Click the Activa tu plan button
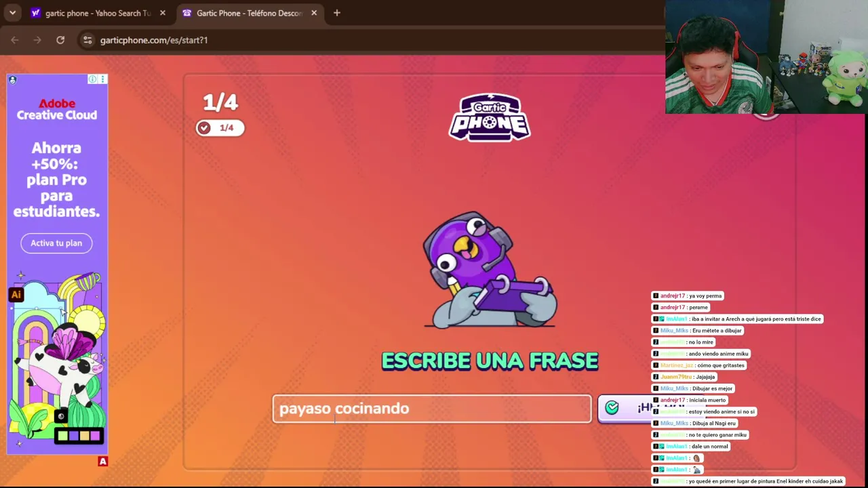 [x=56, y=243]
